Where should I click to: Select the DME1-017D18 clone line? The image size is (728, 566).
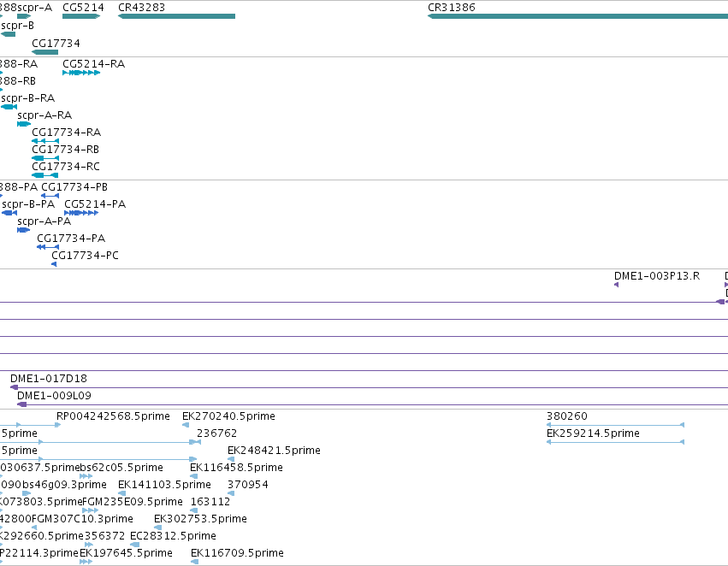point(369,387)
